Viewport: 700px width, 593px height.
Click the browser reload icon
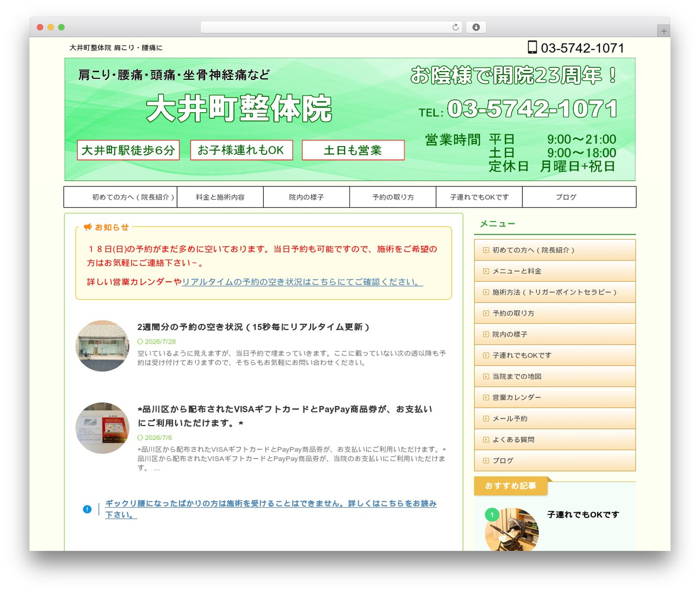tap(455, 27)
